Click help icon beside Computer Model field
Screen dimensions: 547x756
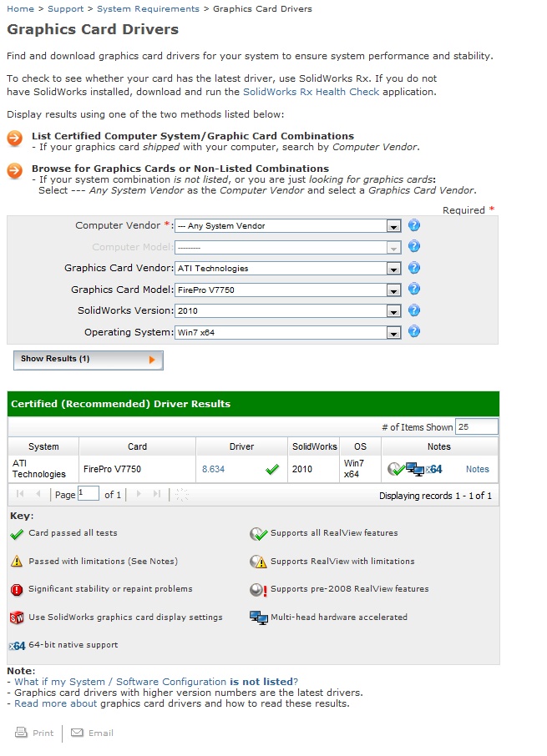tap(414, 246)
